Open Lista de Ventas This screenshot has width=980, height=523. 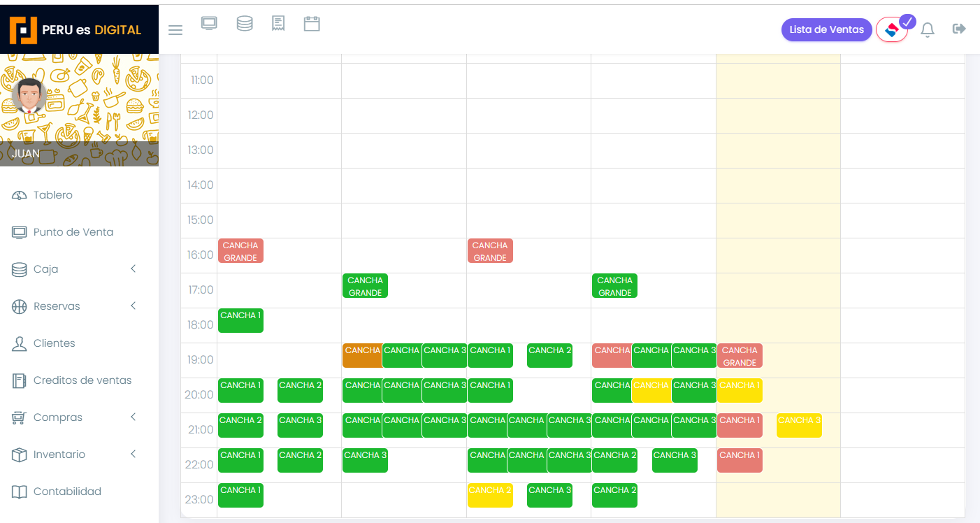tap(827, 29)
